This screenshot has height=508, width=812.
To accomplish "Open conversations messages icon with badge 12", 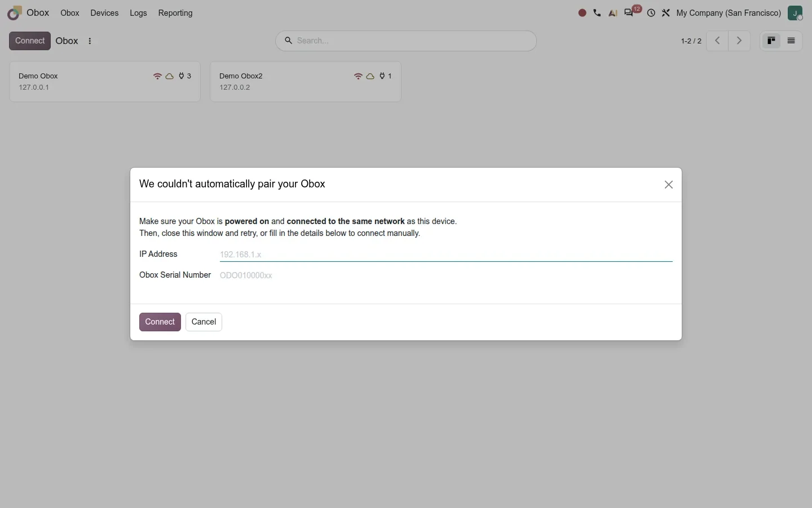I will pos(629,13).
